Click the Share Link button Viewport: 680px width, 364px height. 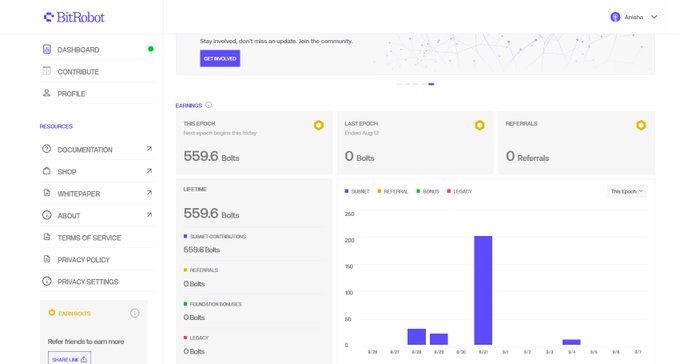(69, 359)
